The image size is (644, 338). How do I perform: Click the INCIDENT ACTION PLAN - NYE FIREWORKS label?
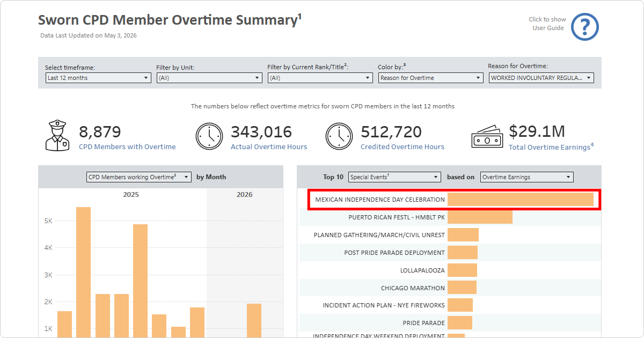pyautogui.click(x=384, y=305)
